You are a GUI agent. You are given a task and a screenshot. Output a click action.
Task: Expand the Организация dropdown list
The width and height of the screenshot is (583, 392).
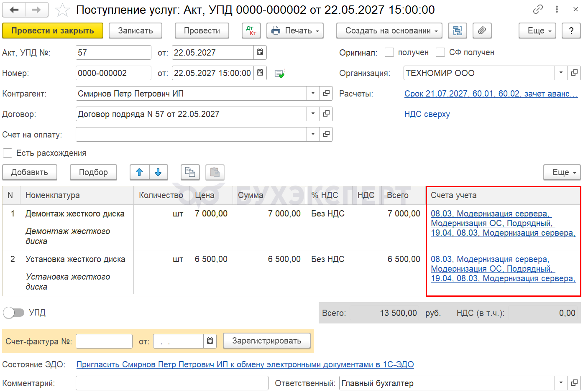tap(561, 73)
